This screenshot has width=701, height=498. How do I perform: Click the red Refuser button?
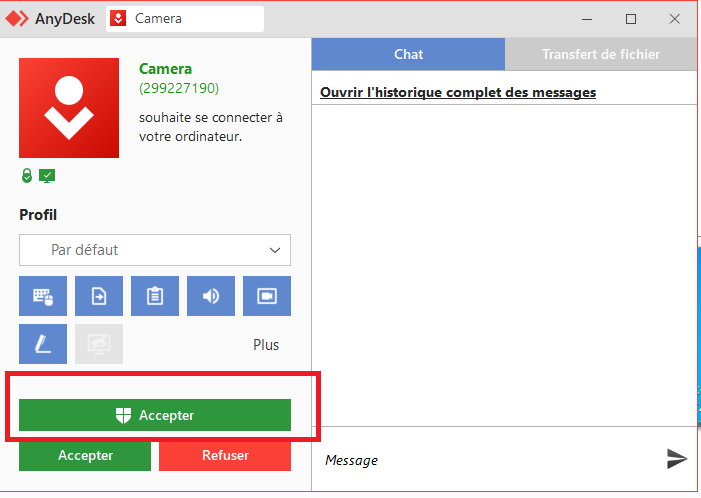click(x=225, y=455)
